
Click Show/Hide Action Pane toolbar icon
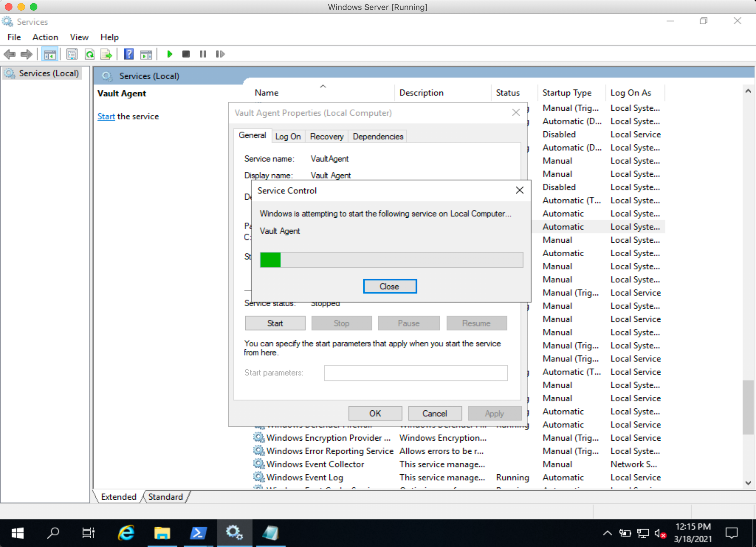(146, 54)
